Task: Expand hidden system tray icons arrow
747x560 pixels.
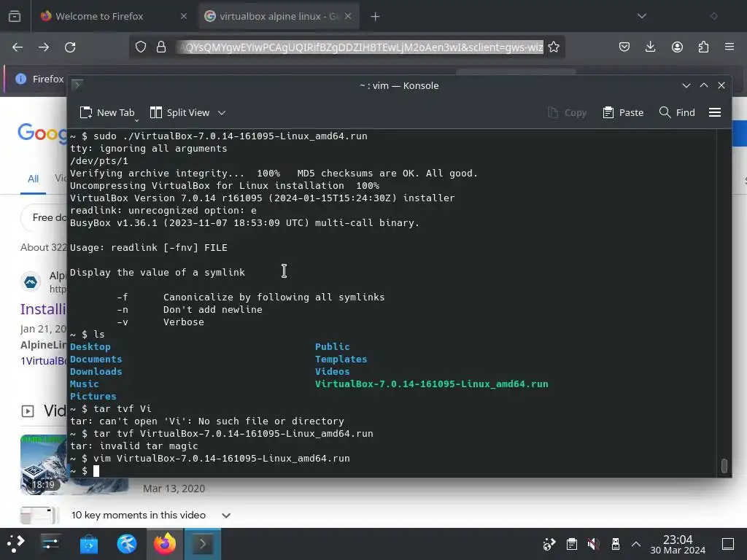Action: coord(636,544)
